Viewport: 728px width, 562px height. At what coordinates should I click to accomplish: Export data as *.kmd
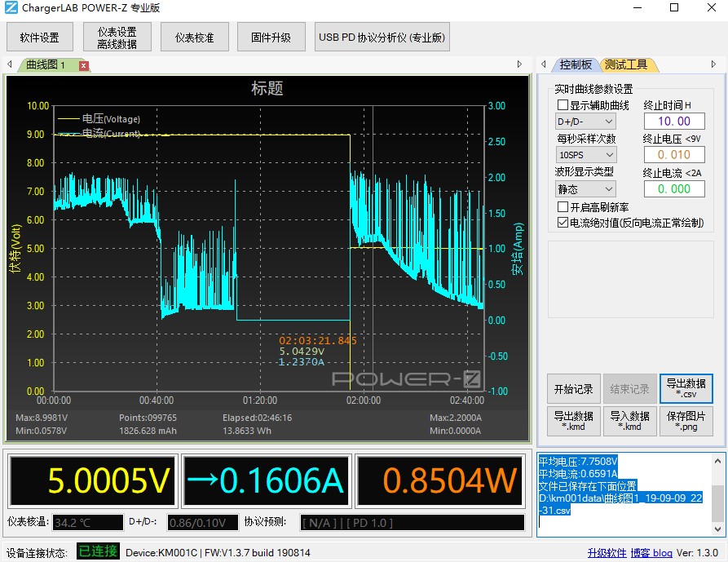[573, 421]
